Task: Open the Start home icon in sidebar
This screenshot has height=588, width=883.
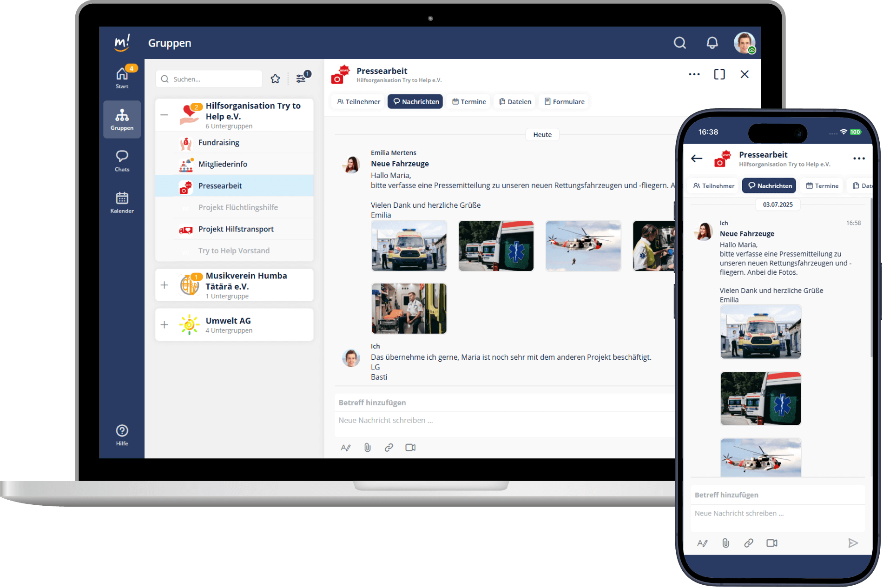Action: point(122,77)
